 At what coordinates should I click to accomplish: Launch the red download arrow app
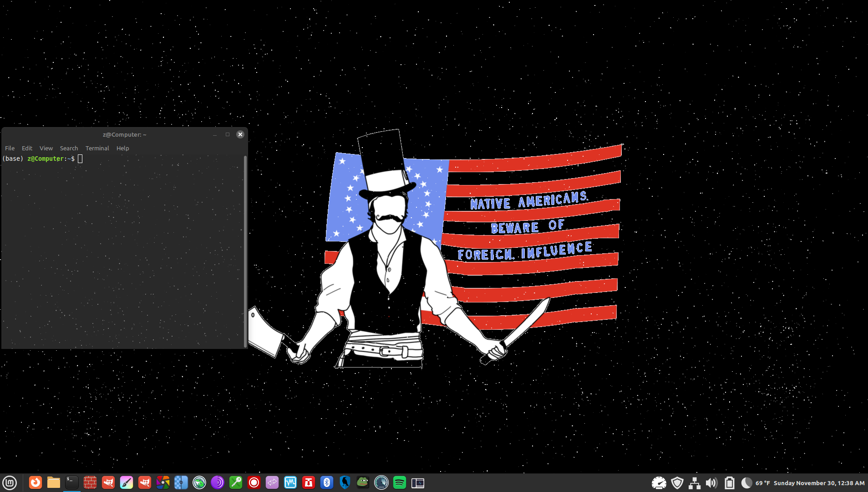[x=309, y=482]
